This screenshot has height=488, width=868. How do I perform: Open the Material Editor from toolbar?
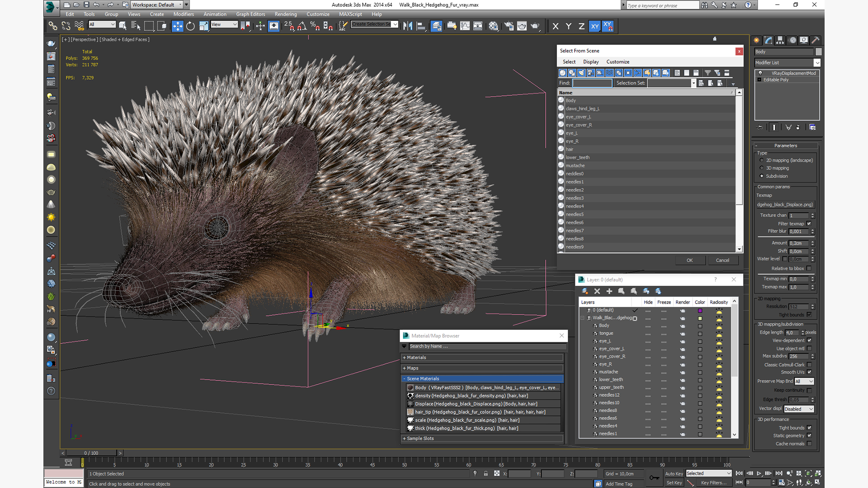click(493, 26)
